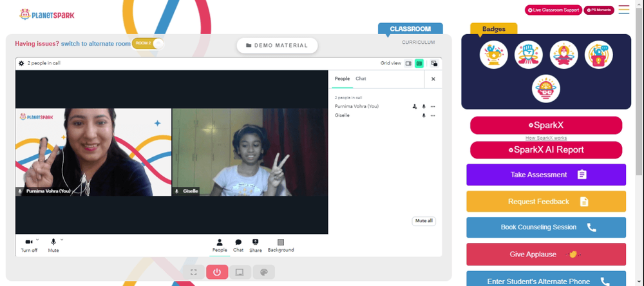Click Request Feedback
This screenshot has width=644, height=286.
point(546,202)
